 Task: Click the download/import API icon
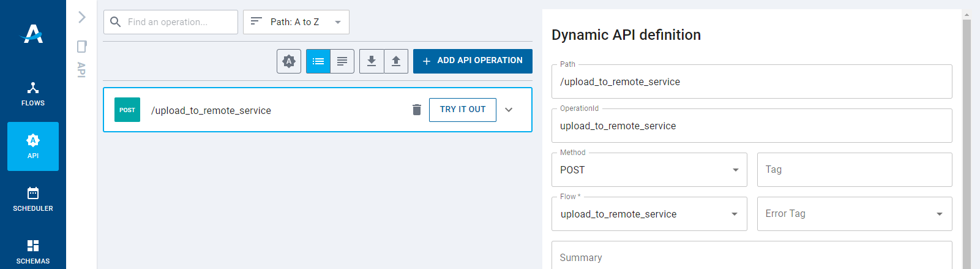(372, 61)
